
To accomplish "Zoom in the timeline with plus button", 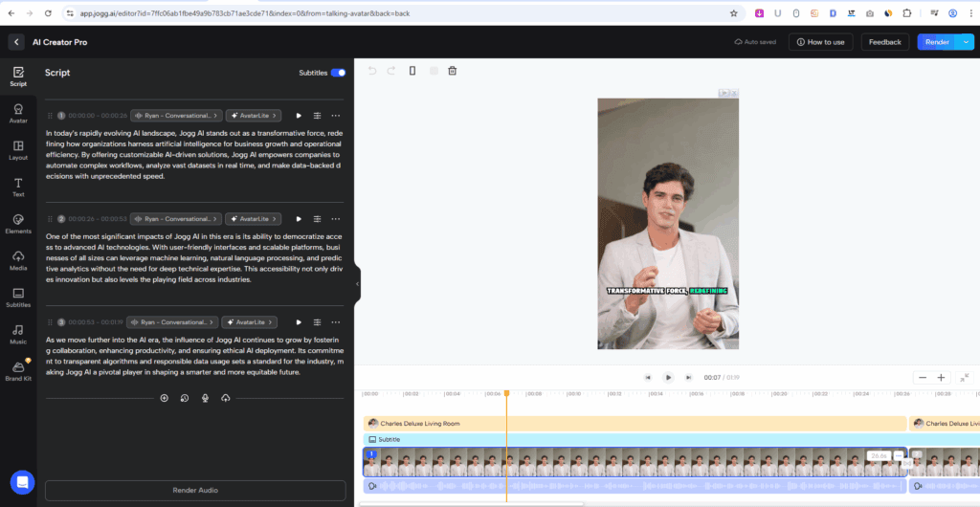I will coord(941,378).
